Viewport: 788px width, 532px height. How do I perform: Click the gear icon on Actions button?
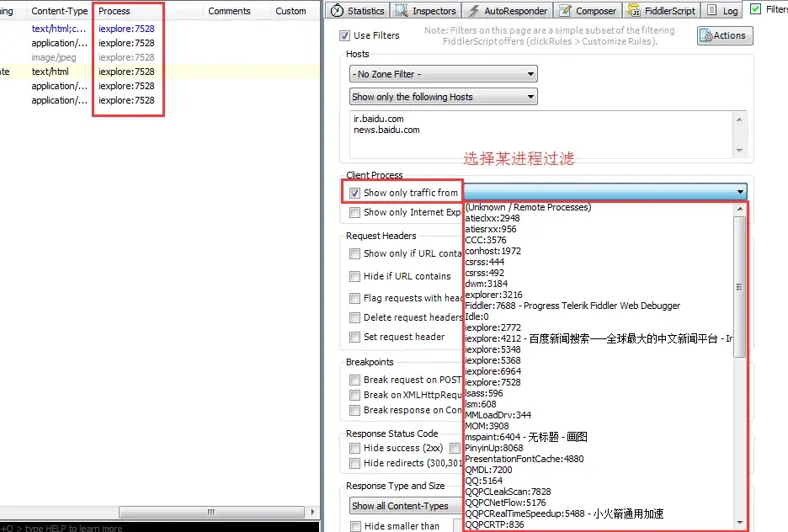706,35
